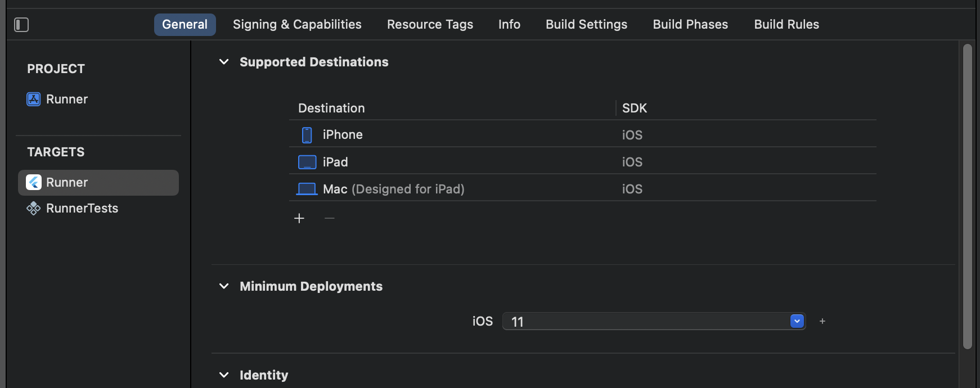Remove destination using the minus button
Image resolution: width=980 pixels, height=388 pixels.
[x=330, y=218]
